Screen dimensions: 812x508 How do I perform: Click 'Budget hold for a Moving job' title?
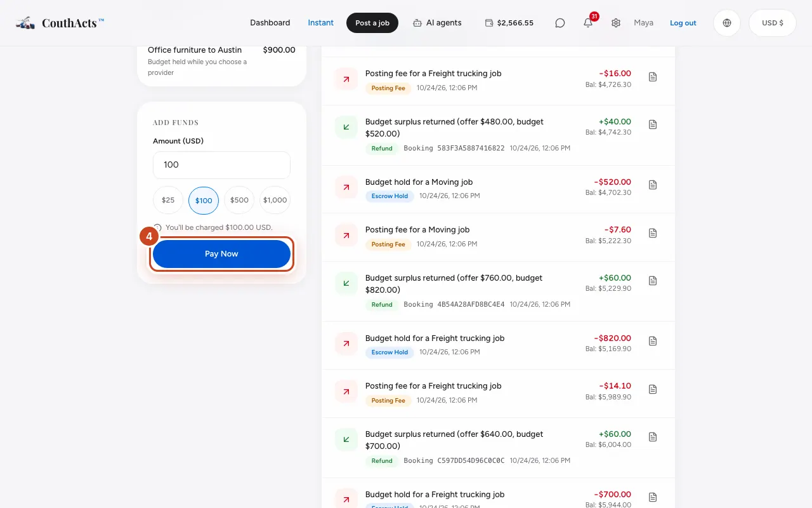click(419, 182)
